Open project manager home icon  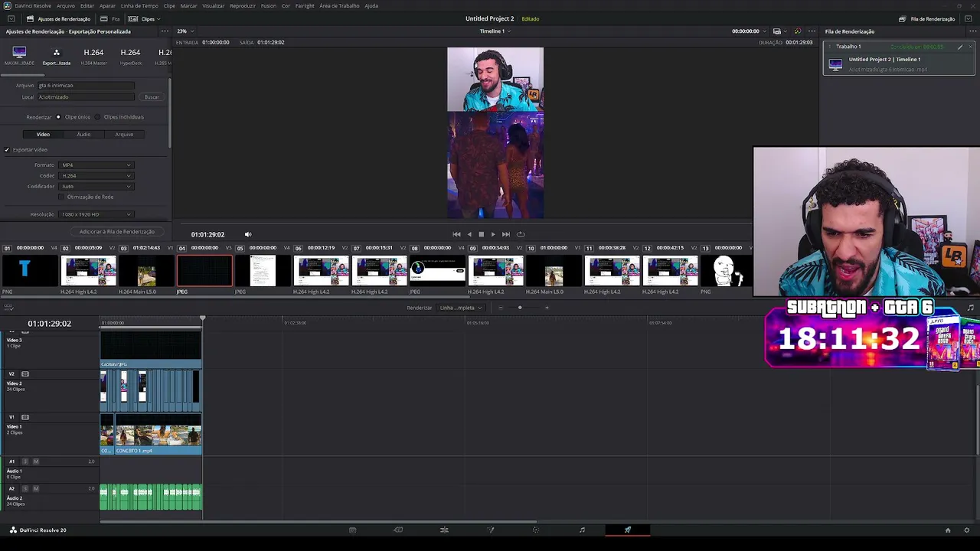(x=948, y=530)
